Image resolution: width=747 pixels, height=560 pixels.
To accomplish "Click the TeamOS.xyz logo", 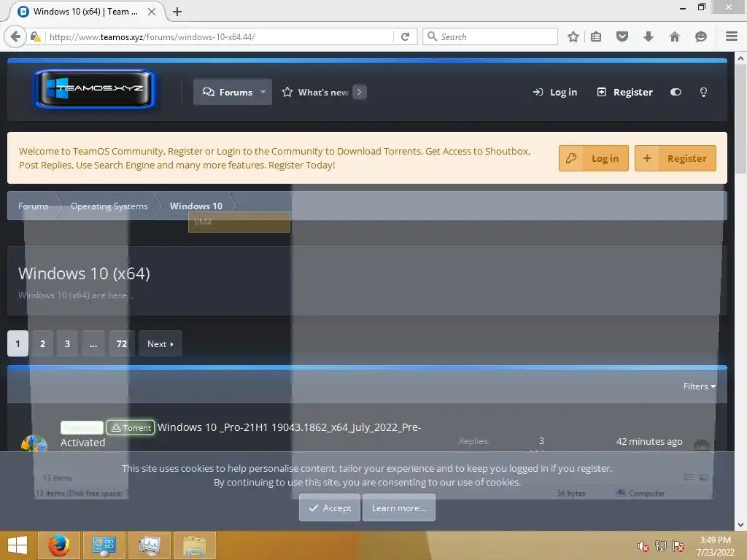I will [94, 88].
